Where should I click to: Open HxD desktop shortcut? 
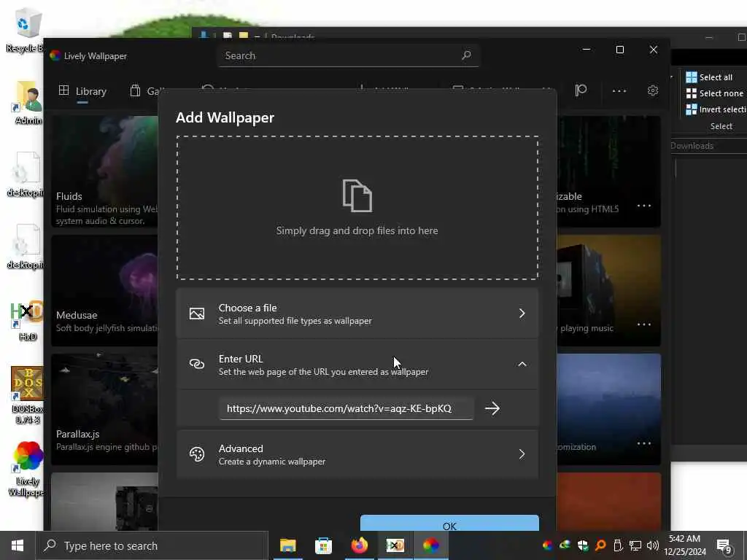click(27, 321)
